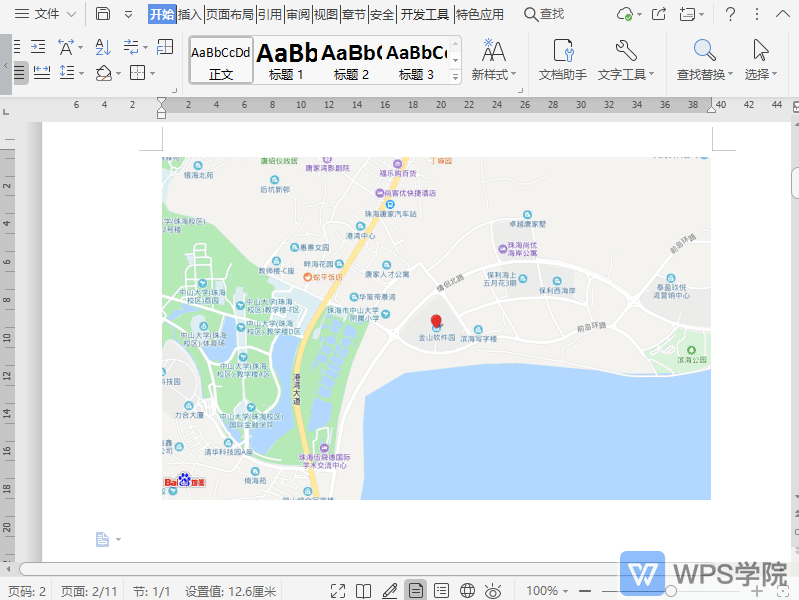This screenshot has width=799, height=600.
Task: Open the help question mark icon
Action: click(731, 14)
